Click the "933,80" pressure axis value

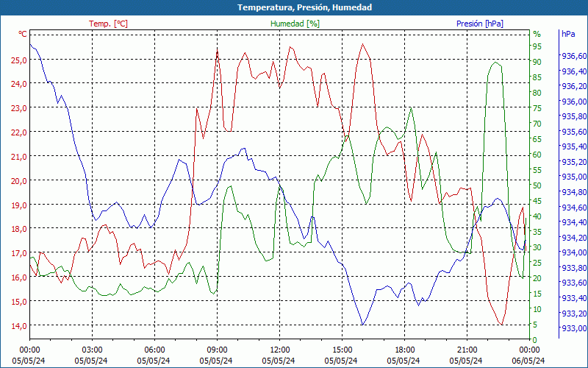(574, 268)
